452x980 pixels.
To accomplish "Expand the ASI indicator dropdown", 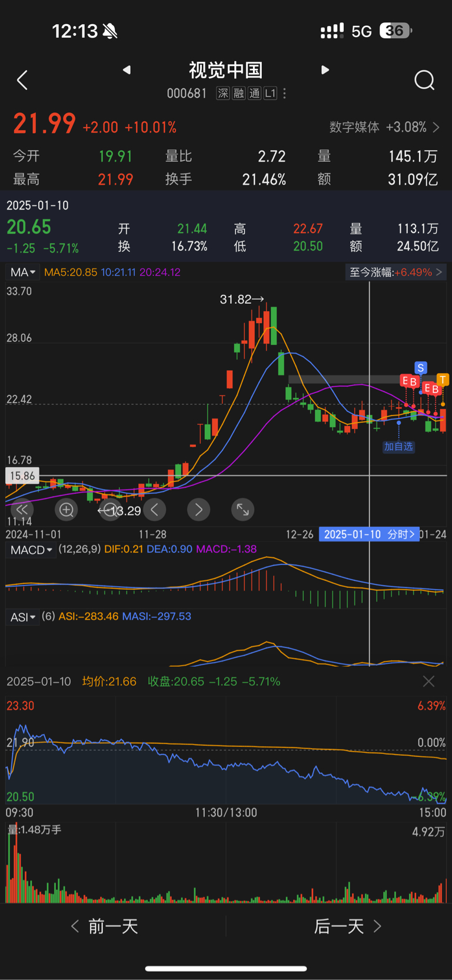I will [x=23, y=617].
